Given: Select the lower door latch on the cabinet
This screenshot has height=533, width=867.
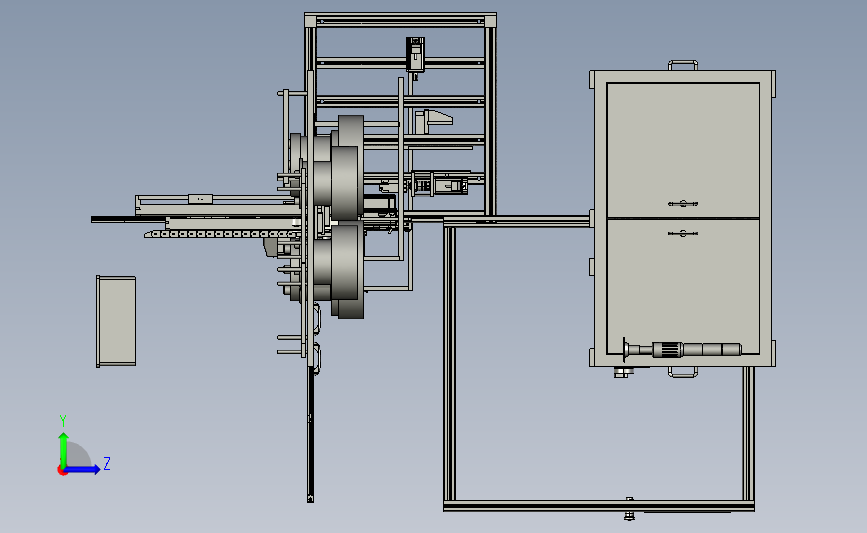Looking at the screenshot, I should click(x=683, y=233).
